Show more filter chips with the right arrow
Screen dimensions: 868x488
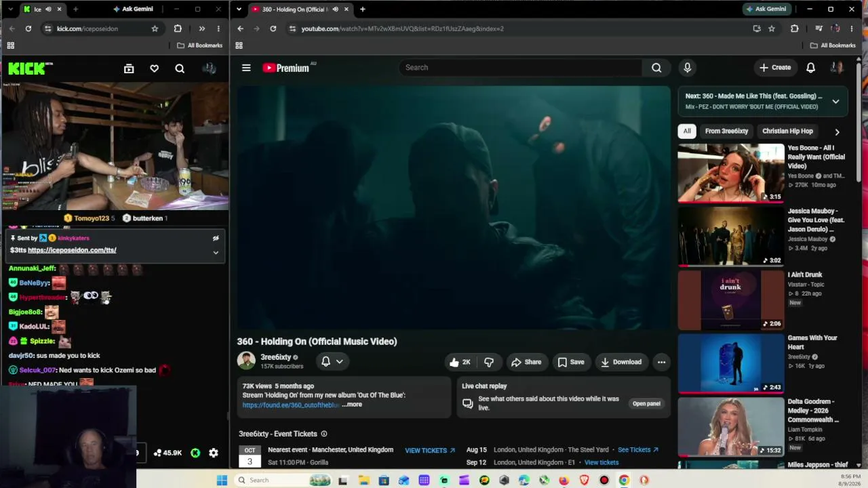pos(837,132)
